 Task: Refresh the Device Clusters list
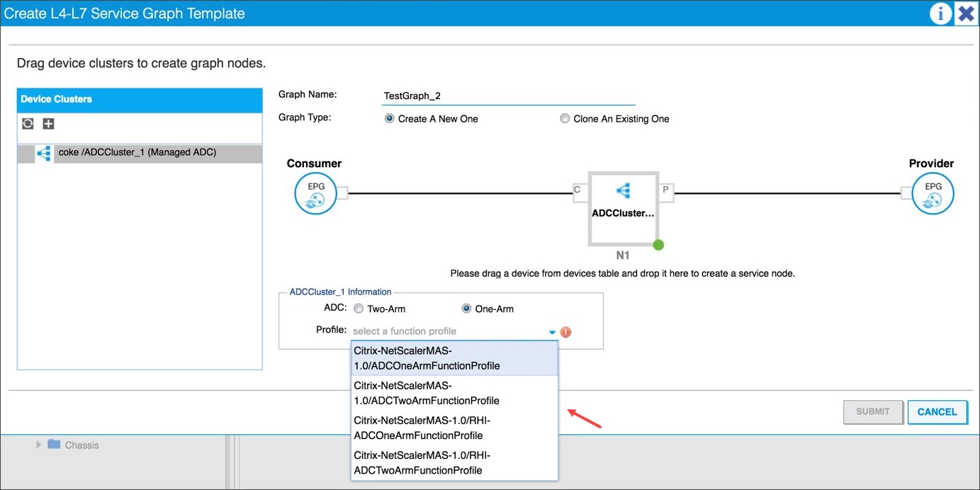[x=28, y=124]
